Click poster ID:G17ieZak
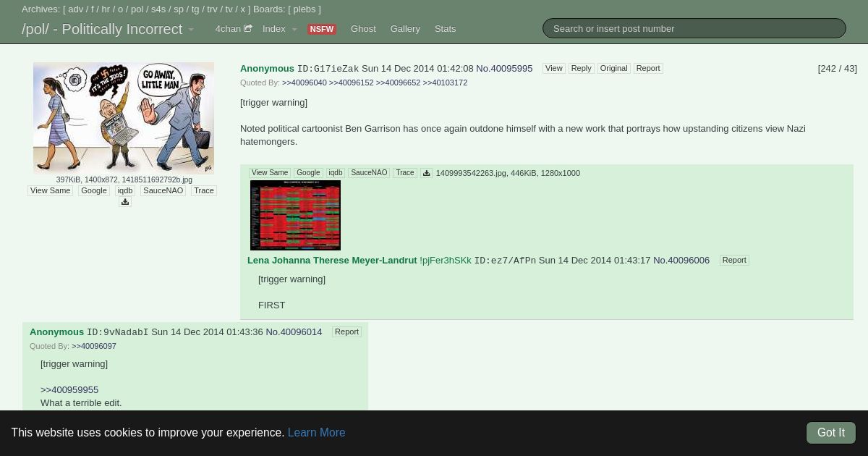868x456 pixels. click(x=328, y=69)
